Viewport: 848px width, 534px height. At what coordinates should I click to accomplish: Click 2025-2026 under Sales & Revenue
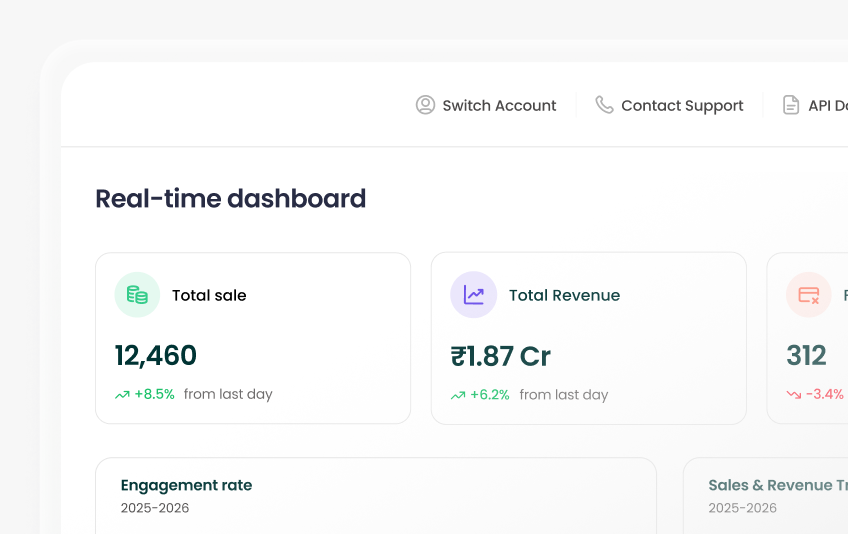pyautogui.click(x=743, y=508)
